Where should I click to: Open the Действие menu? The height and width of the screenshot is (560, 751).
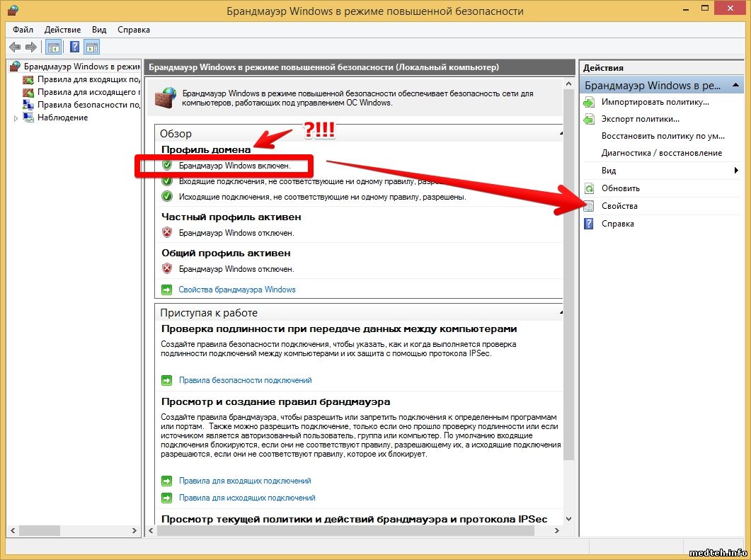[x=63, y=30]
